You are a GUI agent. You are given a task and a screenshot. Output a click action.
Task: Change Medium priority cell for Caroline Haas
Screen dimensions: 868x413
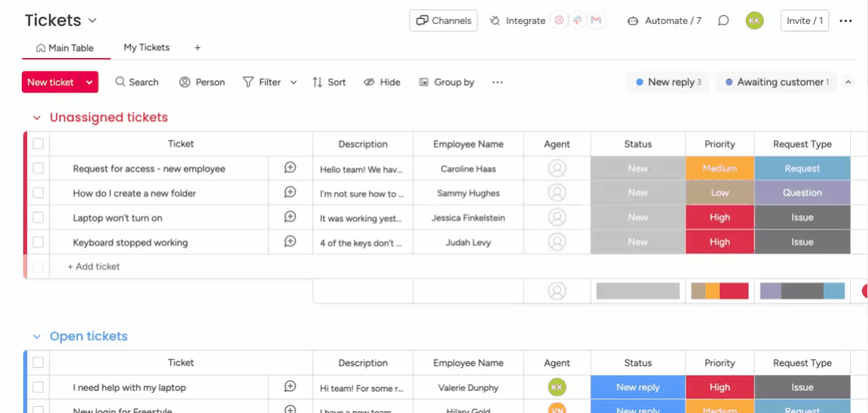pos(720,168)
